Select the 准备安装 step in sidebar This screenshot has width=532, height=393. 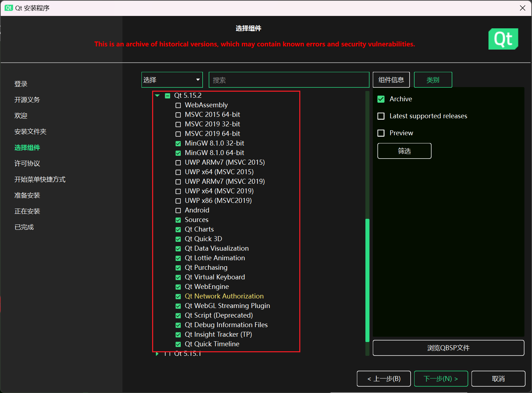click(27, 195)
